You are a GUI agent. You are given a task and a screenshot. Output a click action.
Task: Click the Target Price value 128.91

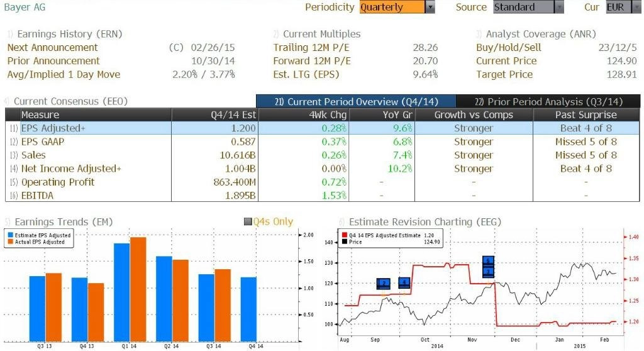[x=622, y=74]
